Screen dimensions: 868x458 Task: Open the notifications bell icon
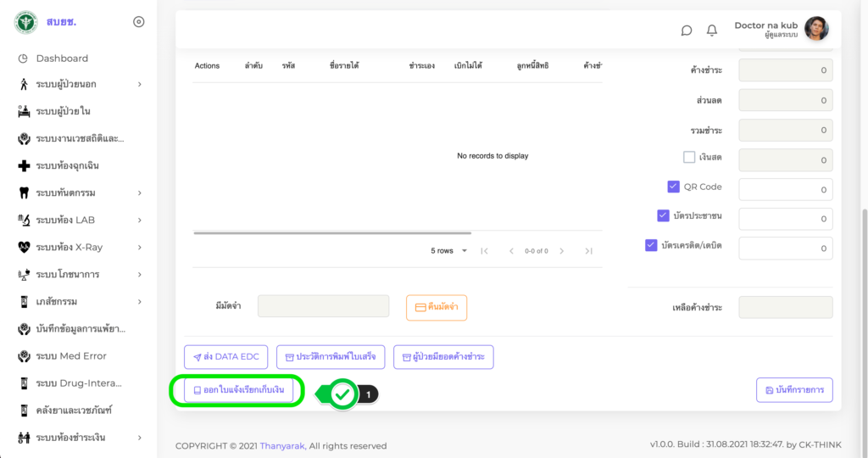712,31
